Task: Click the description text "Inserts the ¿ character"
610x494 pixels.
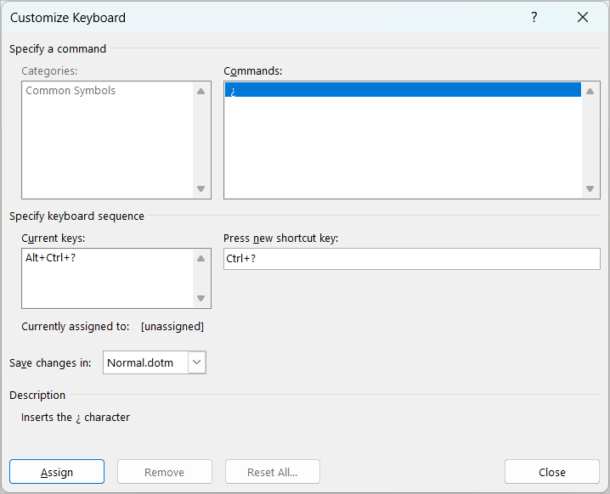Action: click(76, 417)
